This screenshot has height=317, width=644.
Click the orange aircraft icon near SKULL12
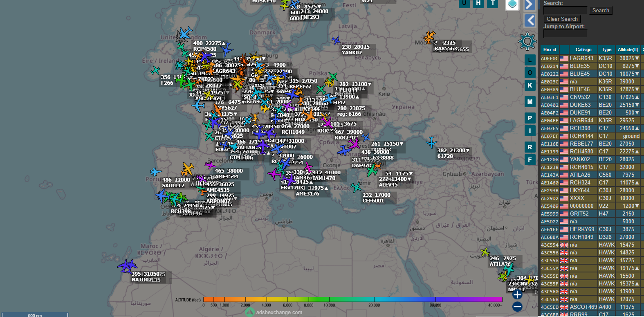188,169
